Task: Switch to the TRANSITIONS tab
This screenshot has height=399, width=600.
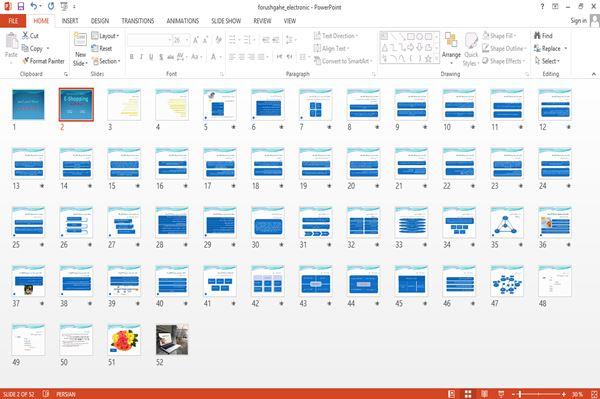Action: (138, 21)
